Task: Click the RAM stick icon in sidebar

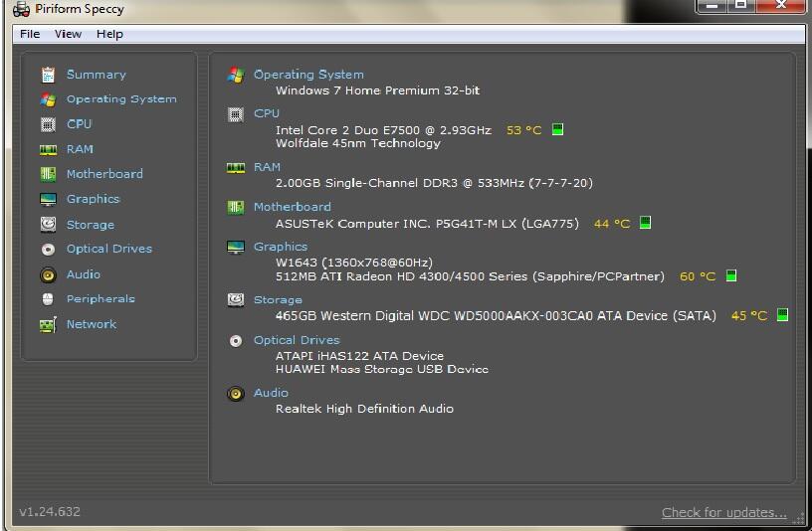Action: 48,149
